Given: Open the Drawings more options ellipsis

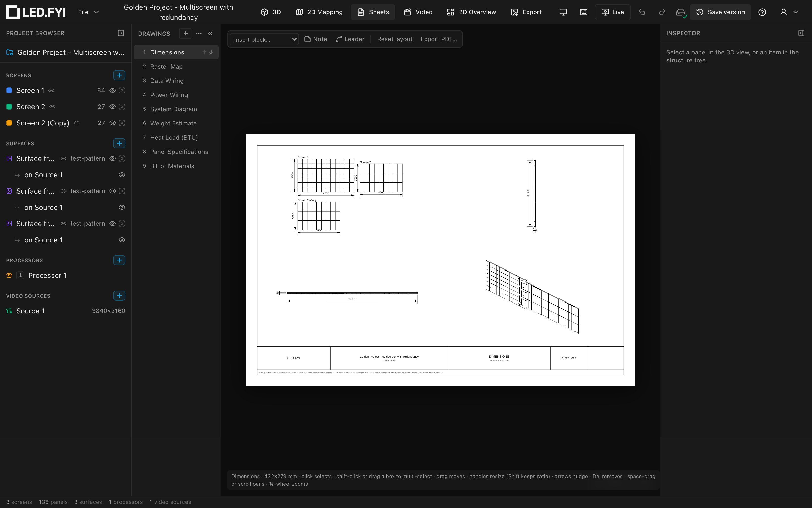Looking at the screenshot, I should click(x=199, y=33).
